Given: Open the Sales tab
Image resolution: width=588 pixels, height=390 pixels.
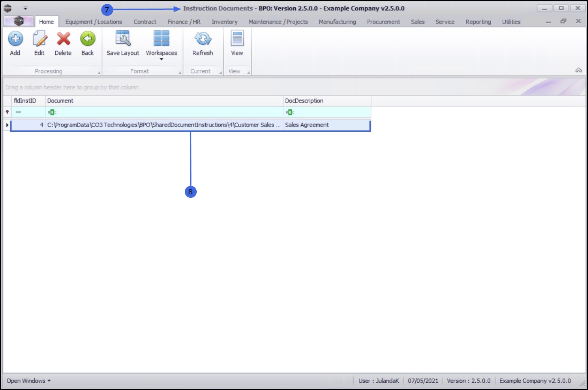Looking at the screenshot, I should 418,22.
